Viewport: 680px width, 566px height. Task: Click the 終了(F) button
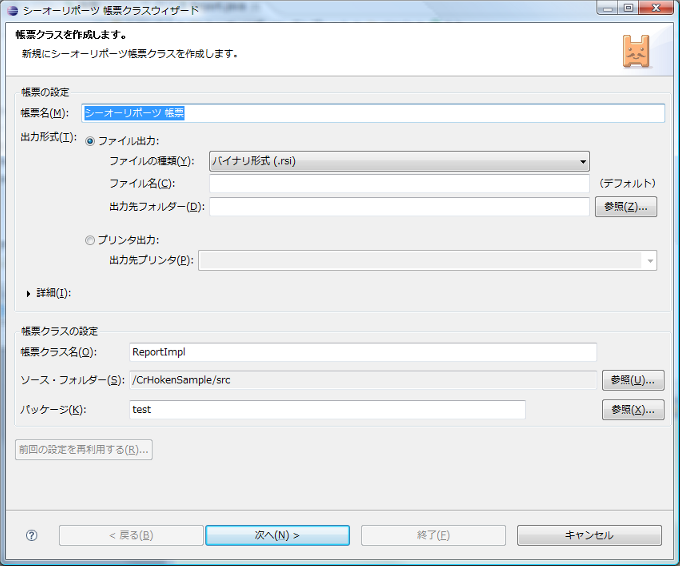click(x=433, y=535)
